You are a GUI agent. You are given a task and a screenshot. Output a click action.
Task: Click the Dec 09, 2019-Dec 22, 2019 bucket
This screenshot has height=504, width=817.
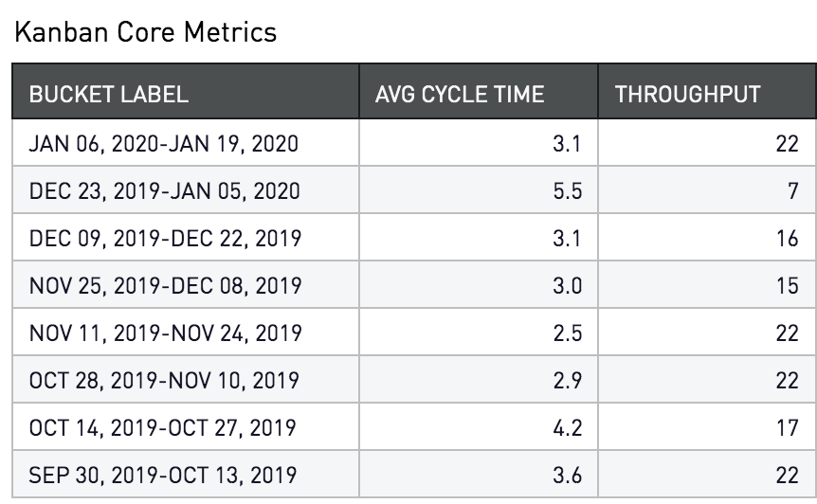166,239
